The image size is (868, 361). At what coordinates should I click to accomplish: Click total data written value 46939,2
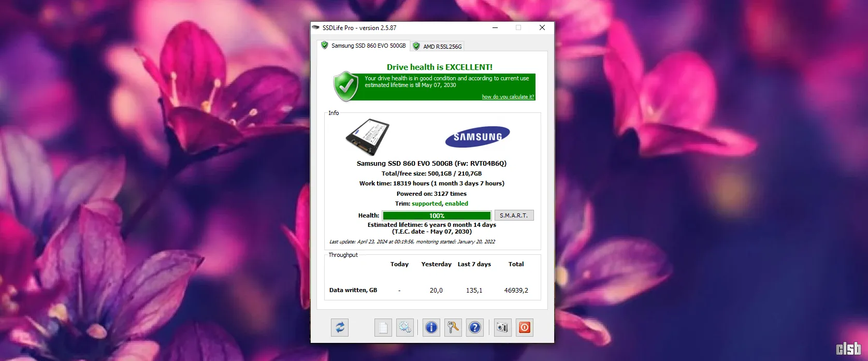tap(516, 291)
